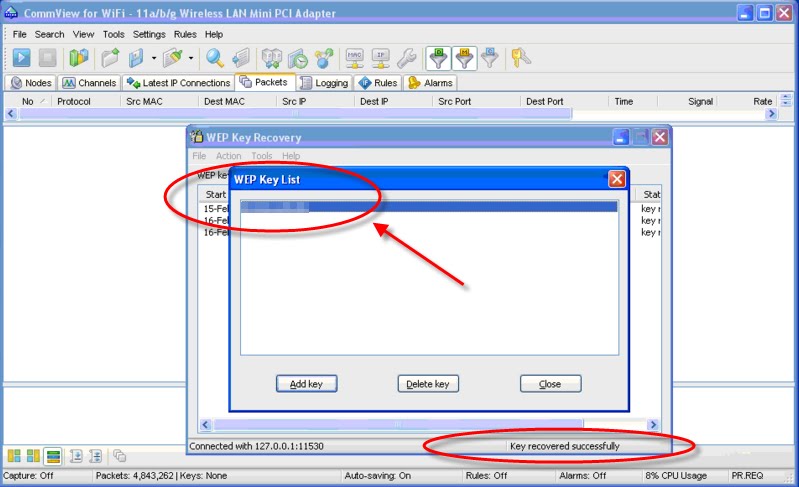799x487 pixels.
Task: Click the column chooser icon beside Rate
Action: (x=786, y=100)
